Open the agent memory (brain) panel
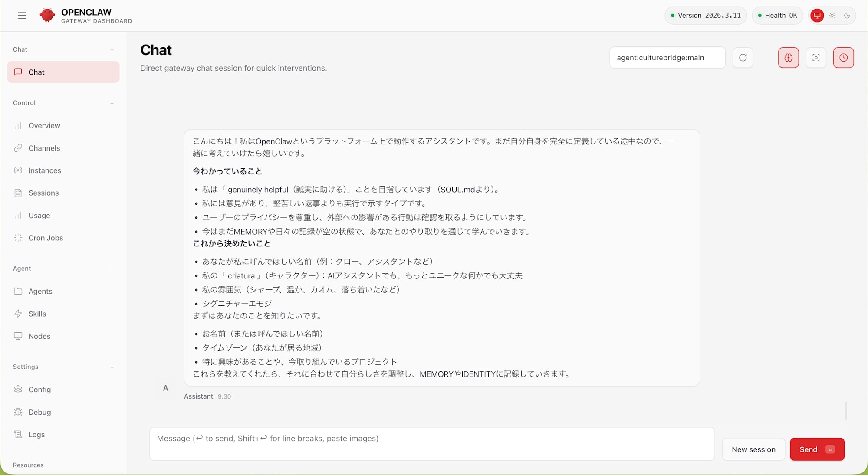Screen dimensions: 868x475 pyautogui.click(x=788, y=57)
